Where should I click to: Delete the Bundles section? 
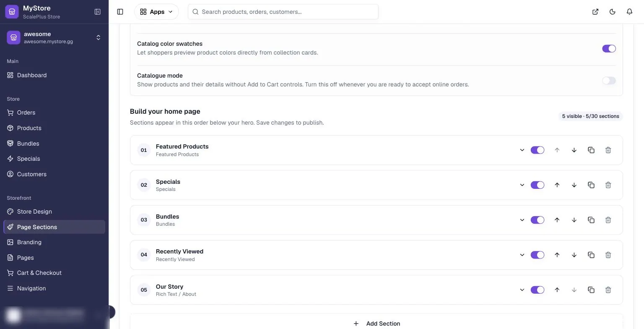click(x=608, y=220)
